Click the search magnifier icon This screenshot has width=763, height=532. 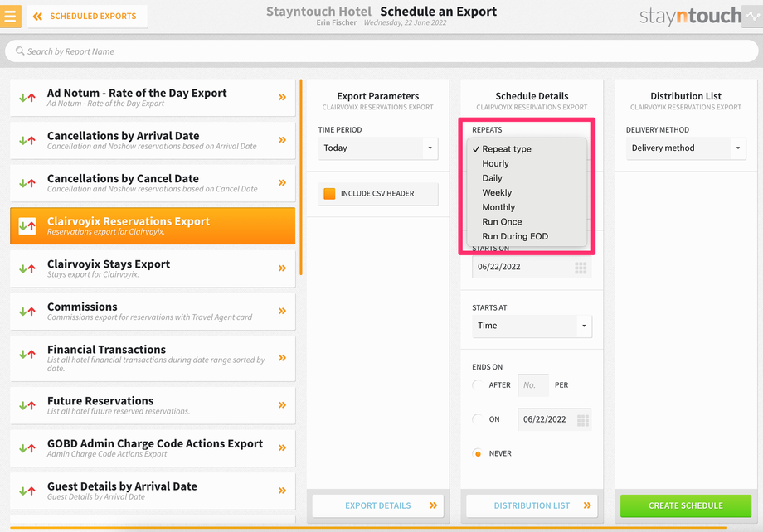[20, 51]
